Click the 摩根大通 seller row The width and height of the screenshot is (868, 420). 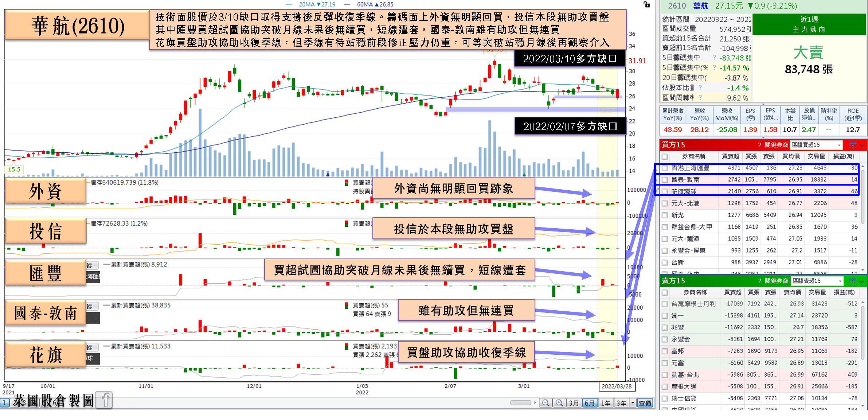click(x=760, y=386)
